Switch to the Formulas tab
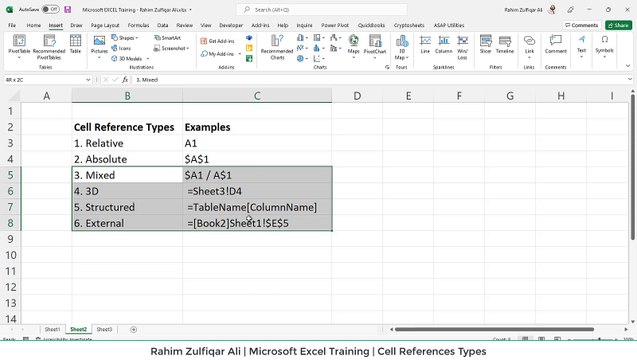This screenshot has height=360, width=637. (139, 25)
